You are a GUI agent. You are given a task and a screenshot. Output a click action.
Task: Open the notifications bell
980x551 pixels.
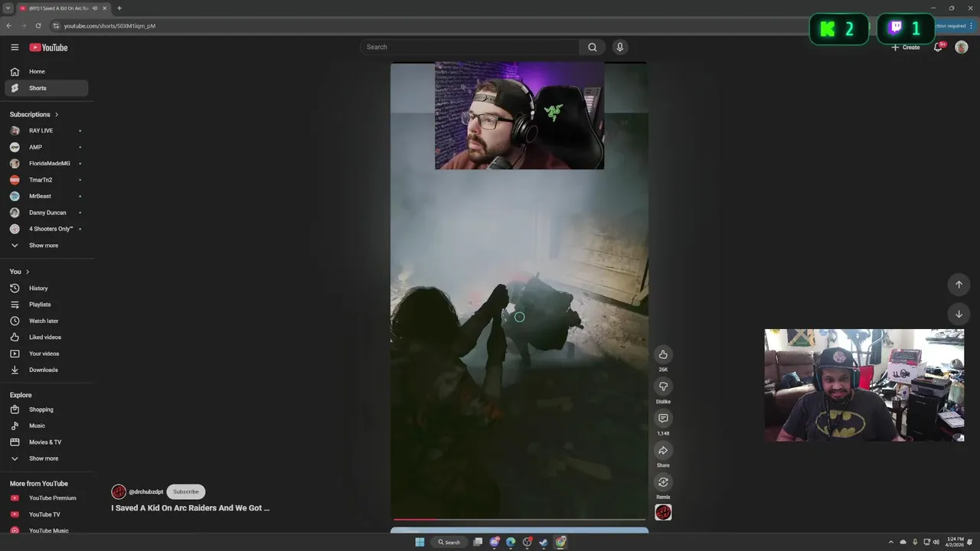coord(938,47)
